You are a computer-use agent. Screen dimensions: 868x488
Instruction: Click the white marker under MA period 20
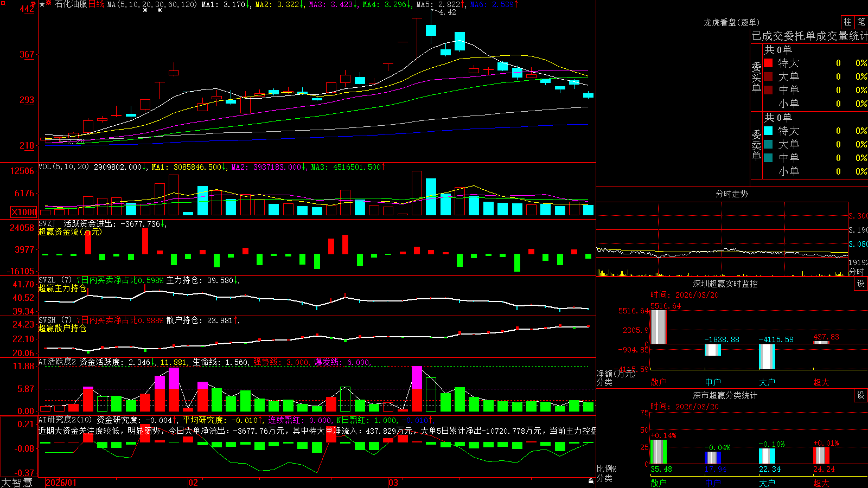point(145,10)
